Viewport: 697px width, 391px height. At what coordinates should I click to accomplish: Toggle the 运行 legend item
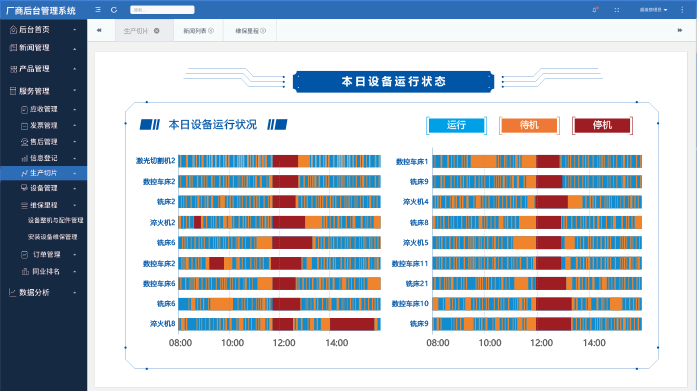pos(456,125)
